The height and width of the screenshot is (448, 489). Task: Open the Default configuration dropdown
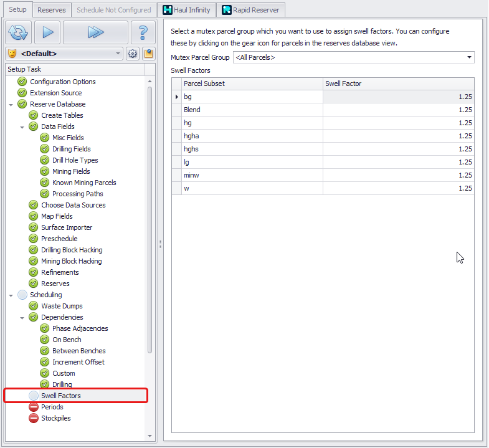pyautogui.click(x=64, y=54)
